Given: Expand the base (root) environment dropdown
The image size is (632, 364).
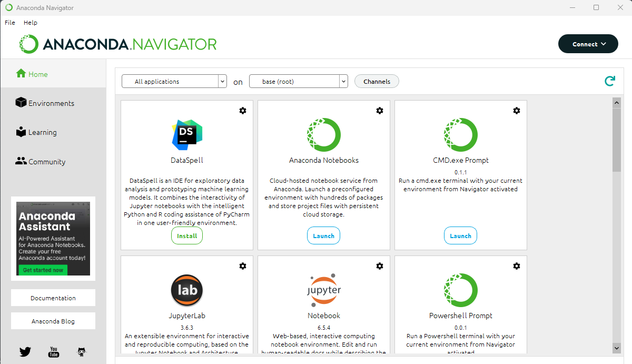Looking at the screenshot, I should pyautogui.click(x=299, y=81).
